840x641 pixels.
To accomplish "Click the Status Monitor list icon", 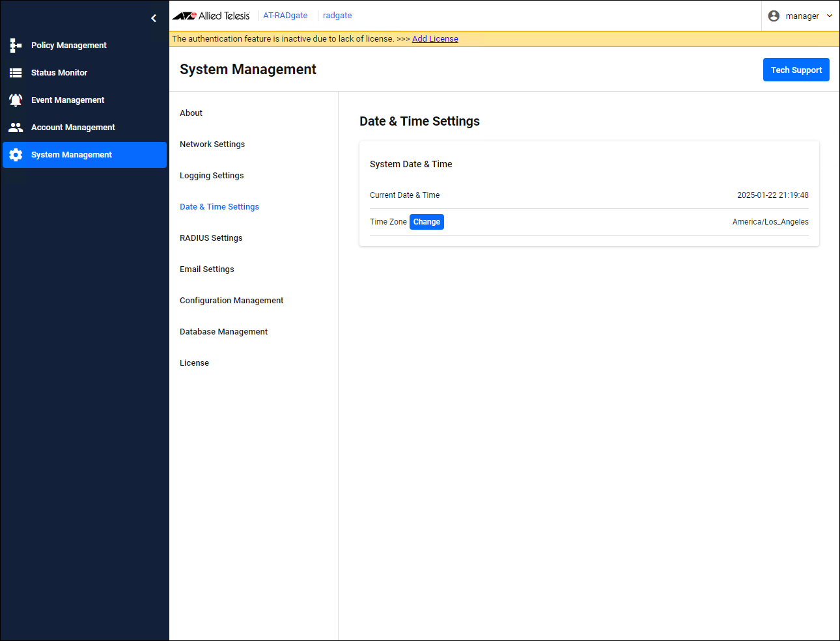I will [x=16, y=73].
